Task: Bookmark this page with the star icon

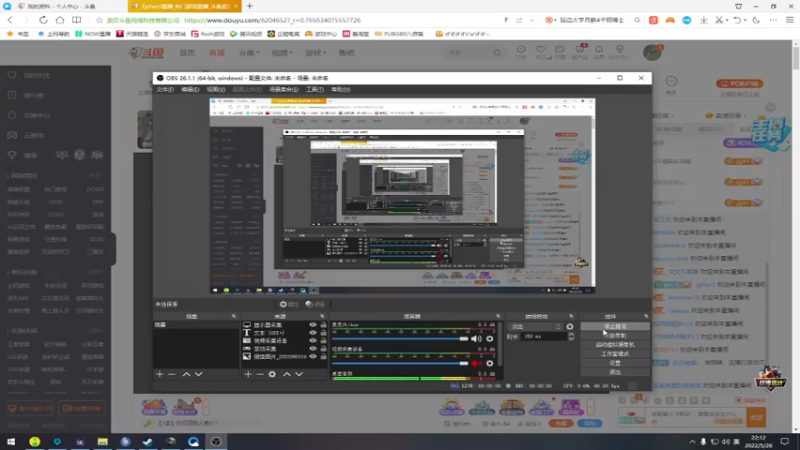Action: coord(99,20)
